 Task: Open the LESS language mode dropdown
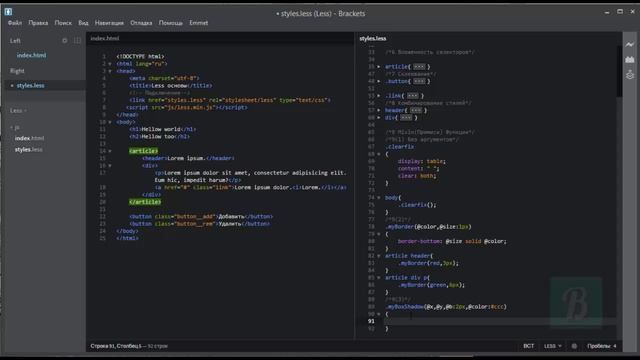[x=553, y=346]
